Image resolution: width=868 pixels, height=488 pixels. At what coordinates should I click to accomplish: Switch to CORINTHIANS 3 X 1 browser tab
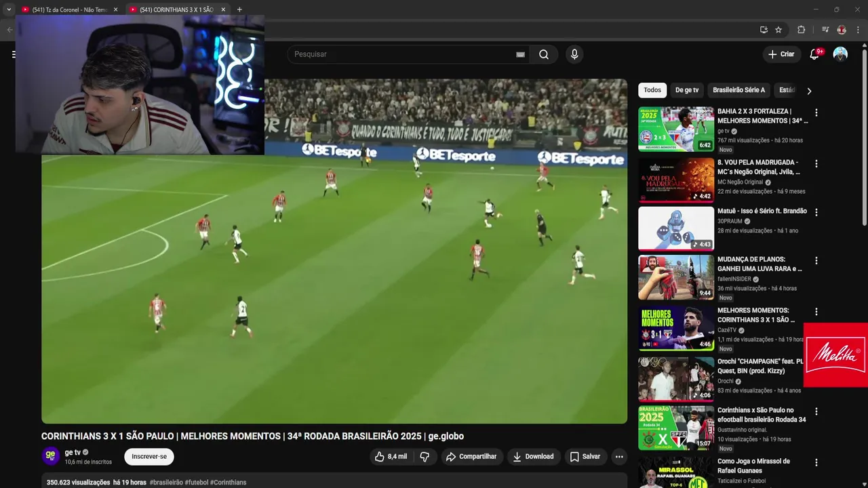point(178,9)
